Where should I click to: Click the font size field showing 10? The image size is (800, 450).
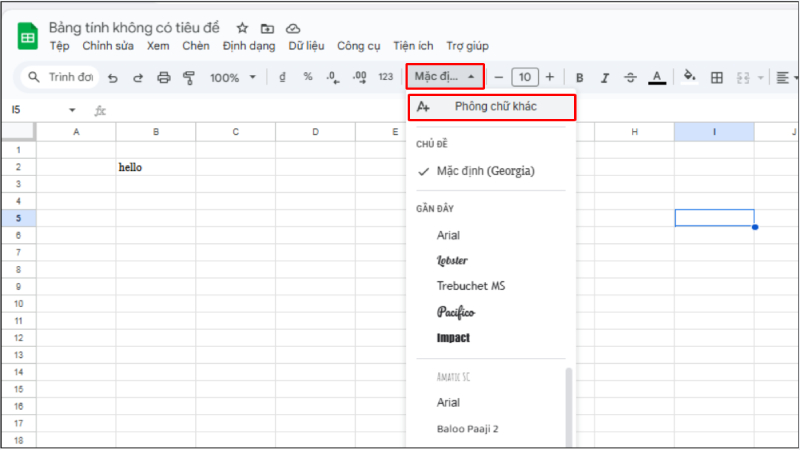[x=525, y=78]
